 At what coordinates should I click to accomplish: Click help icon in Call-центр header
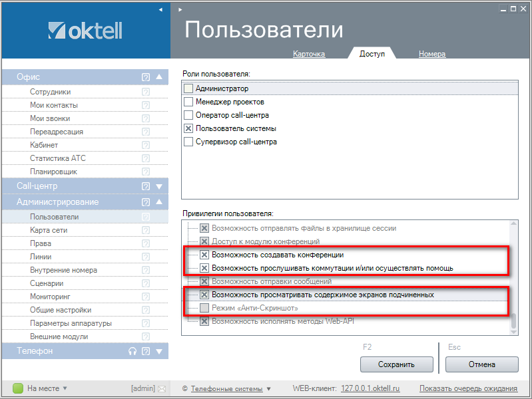click(146, 186)
